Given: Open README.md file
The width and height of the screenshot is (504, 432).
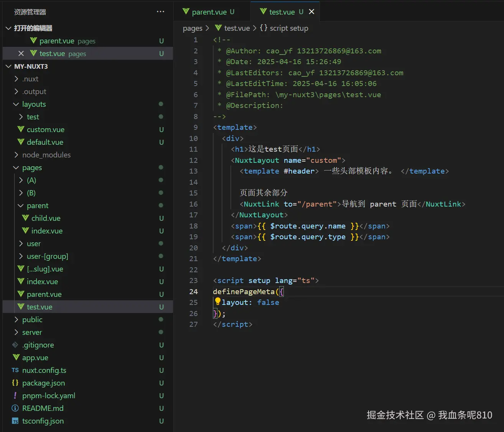Looking at the screenshot, I should (88, 408).
